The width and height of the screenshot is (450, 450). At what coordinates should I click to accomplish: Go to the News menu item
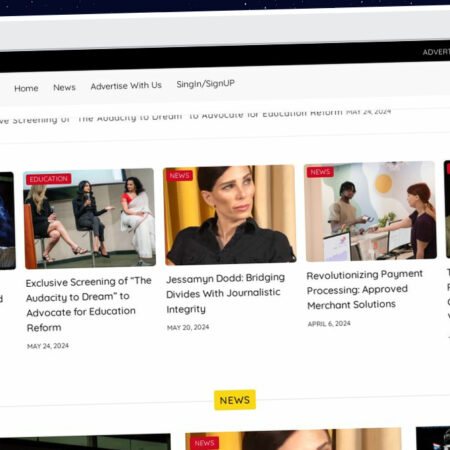(x=64, y=87)
